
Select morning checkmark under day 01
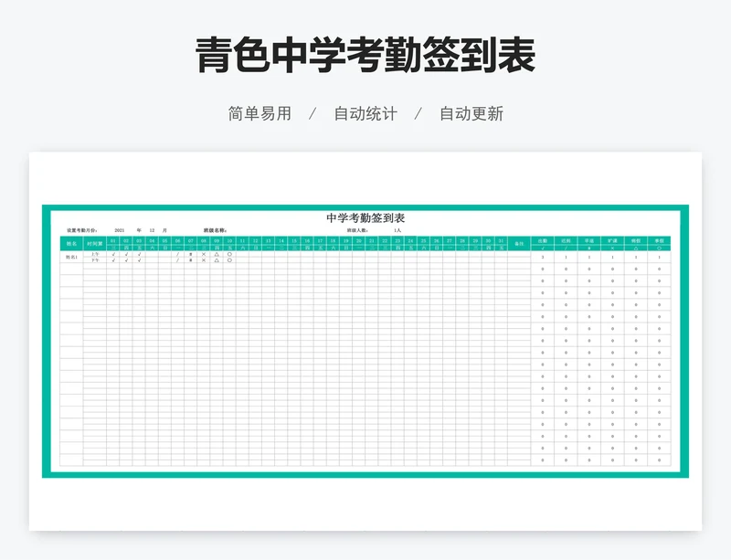click(113, 254)
